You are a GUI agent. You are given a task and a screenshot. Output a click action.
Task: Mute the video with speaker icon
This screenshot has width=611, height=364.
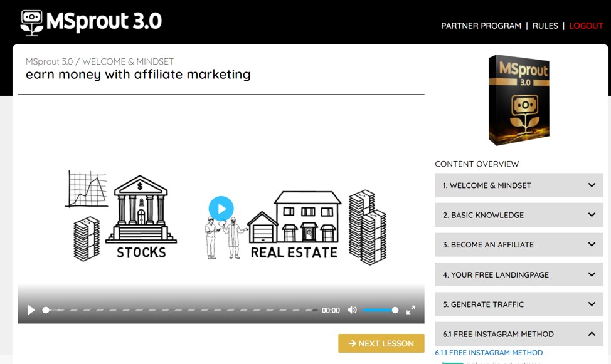pos(352,310)
